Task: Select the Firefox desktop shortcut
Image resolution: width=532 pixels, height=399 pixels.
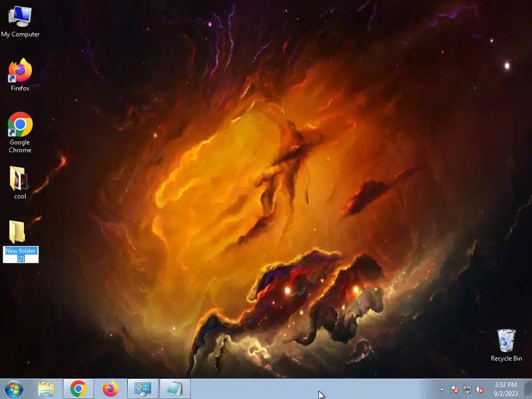Action: coord(20,75)
